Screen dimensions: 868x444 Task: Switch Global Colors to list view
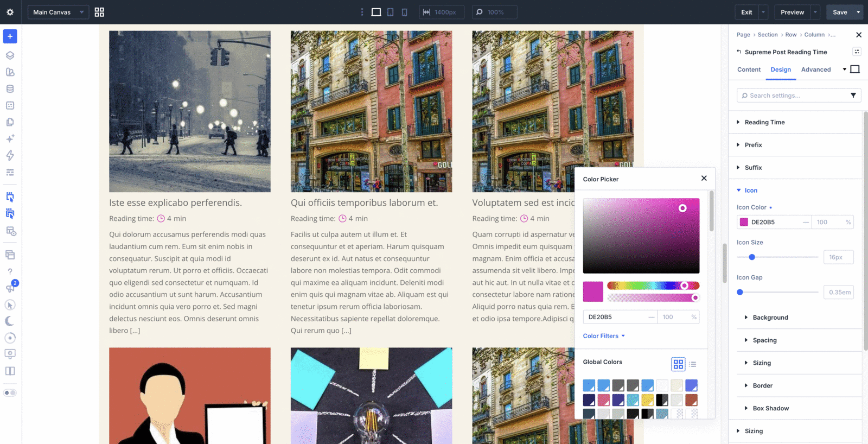tap(693, 364)
